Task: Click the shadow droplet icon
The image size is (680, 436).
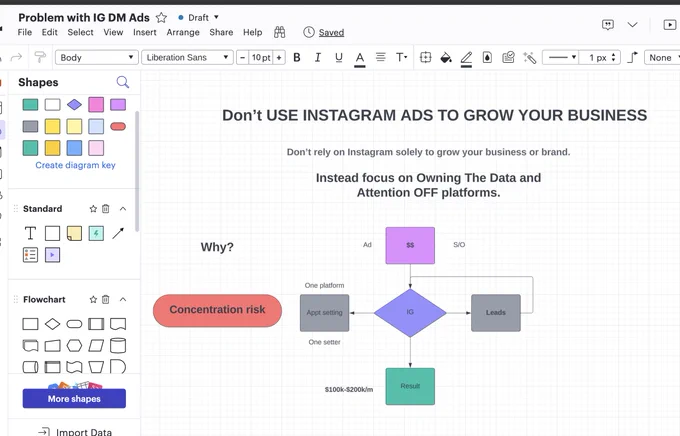Action: (x=487, y=57)
